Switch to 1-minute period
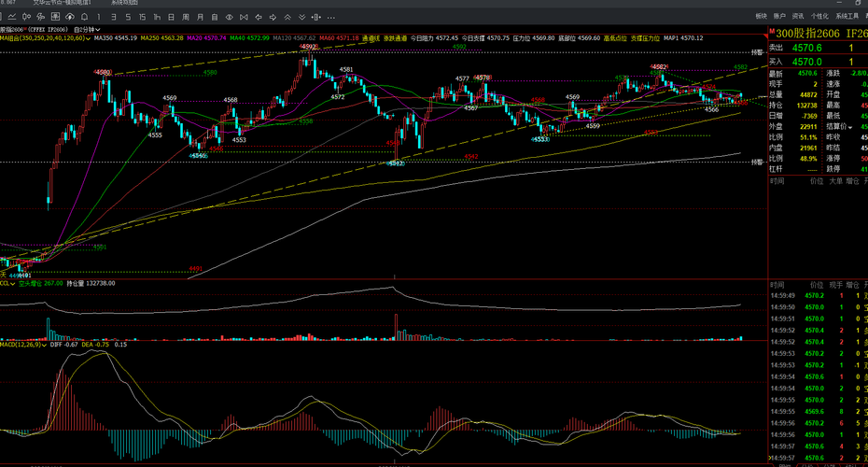This screenshot has height=467, width=868. [99, 17]
